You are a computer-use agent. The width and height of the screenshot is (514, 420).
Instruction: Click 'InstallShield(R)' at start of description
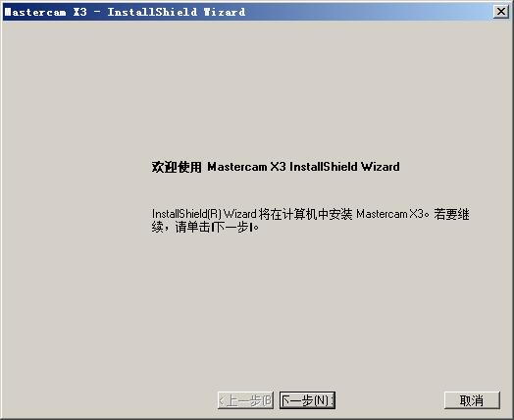click(x=186, y=214)
